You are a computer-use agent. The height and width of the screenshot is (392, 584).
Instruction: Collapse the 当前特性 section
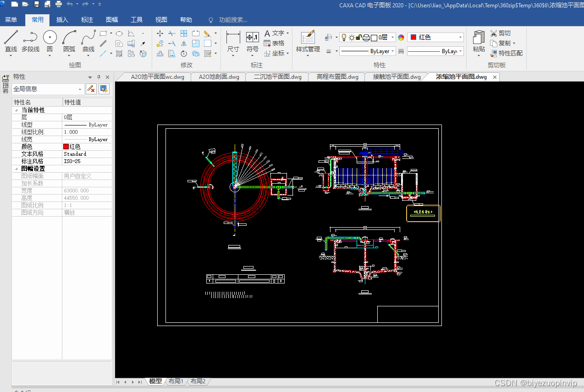point(17,110)
